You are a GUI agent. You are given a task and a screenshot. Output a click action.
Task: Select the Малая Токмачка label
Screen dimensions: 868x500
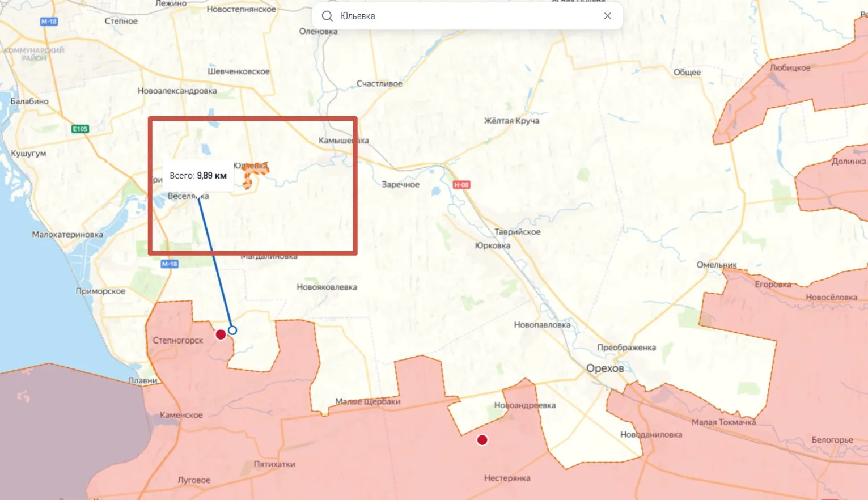723,422
